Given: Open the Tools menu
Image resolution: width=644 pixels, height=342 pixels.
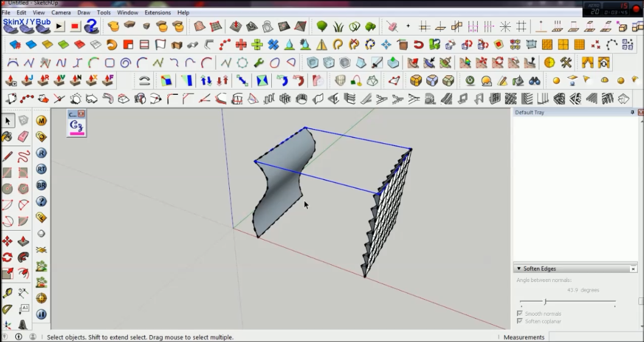Looking at the screenshot, I should click(103, 13).
